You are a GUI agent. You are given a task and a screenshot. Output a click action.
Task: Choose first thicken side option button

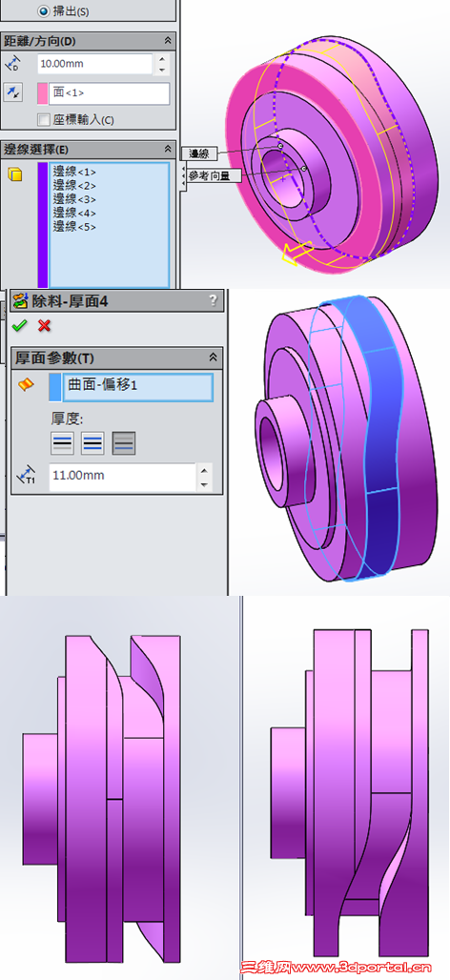coord(63,443)
